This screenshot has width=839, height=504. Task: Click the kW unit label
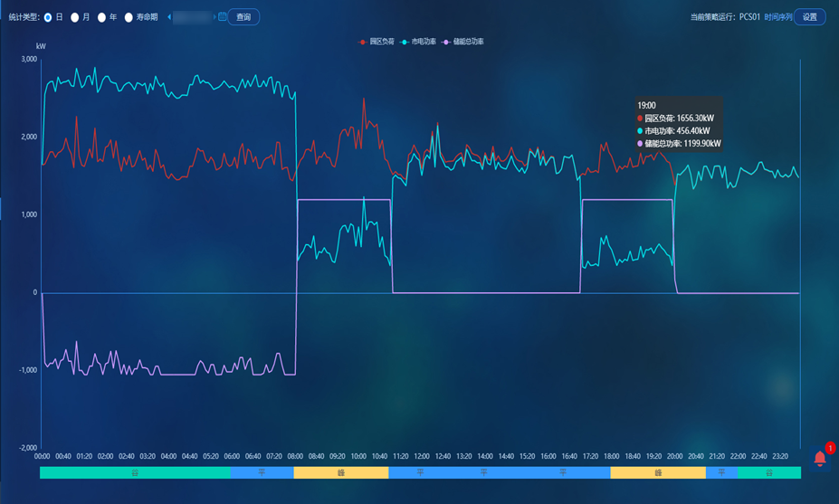pos(41,46)
